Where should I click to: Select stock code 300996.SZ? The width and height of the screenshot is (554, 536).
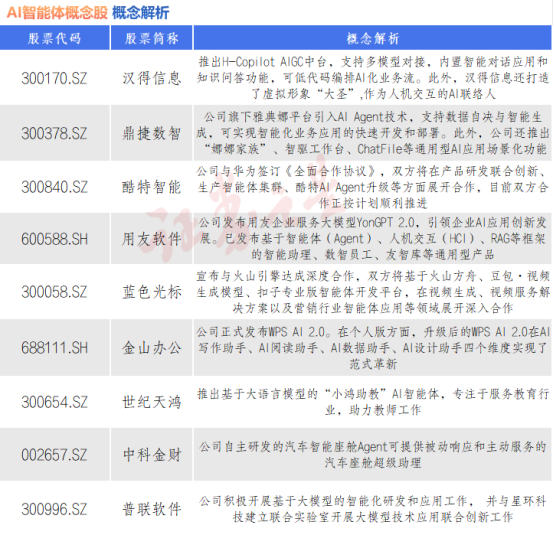(x=54, y=509)
